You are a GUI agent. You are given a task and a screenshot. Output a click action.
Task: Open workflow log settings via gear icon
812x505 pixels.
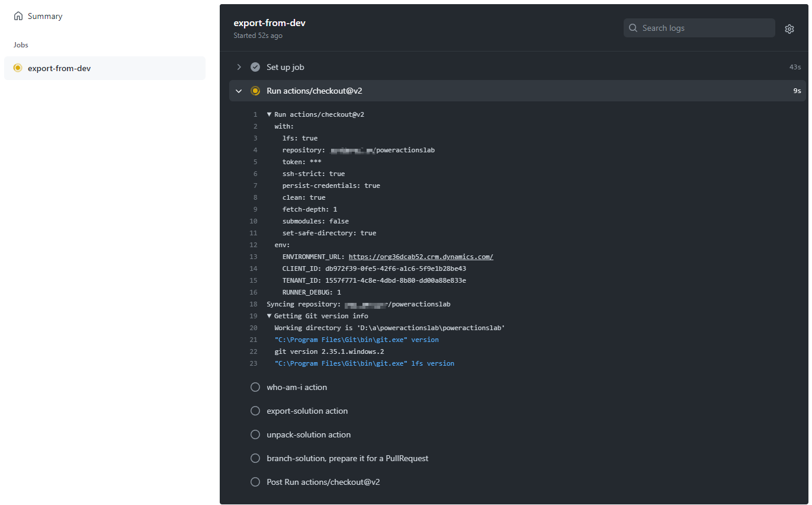(789, 28)
